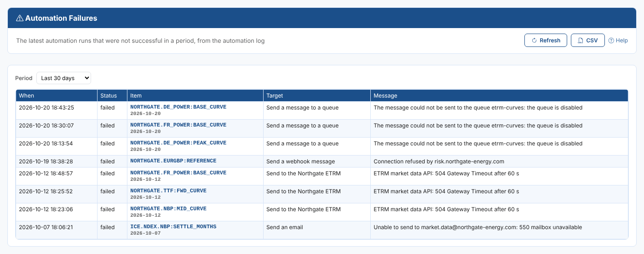The image size is (644, 254).
Task: Select timestamp 2026-10-07 18:06:21
Action: click(x=46, y=227)
